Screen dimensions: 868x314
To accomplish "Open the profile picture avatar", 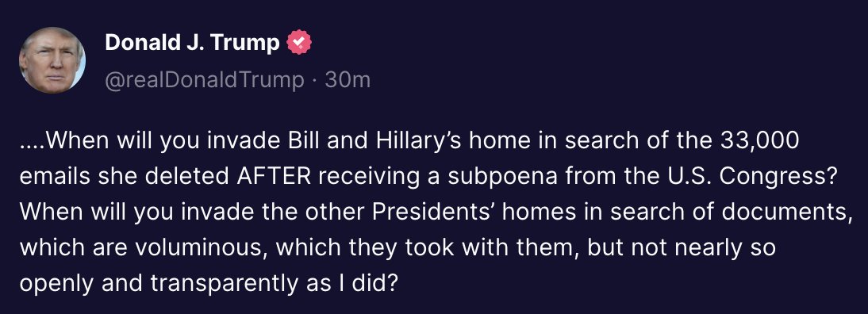I will click(52, 59).
